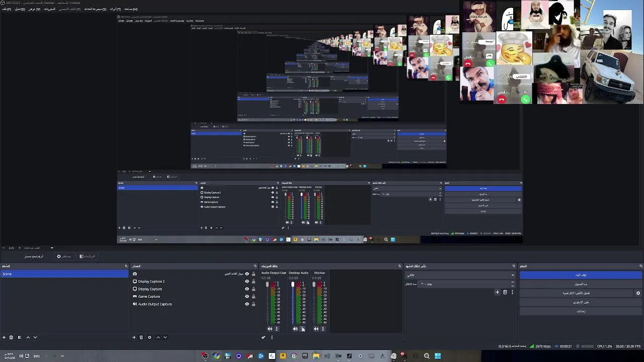Hide the Game Capture source
The height and width of the screenshot is (362, 644).
tap(247, 297)
